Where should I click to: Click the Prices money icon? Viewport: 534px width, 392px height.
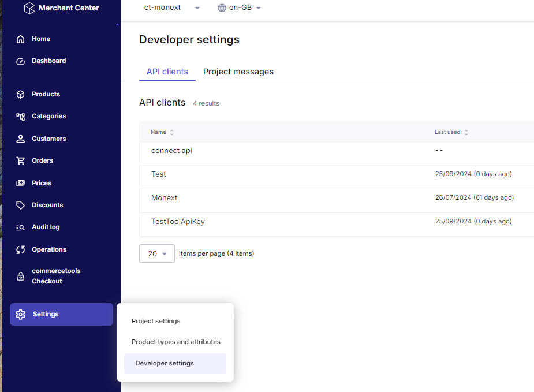point(20,183)
